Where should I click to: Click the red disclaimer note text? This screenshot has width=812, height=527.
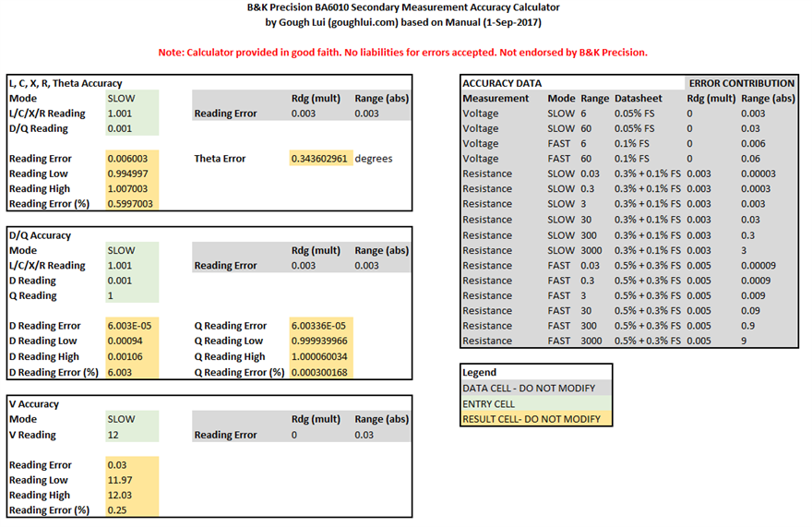[x=402, y=53]
